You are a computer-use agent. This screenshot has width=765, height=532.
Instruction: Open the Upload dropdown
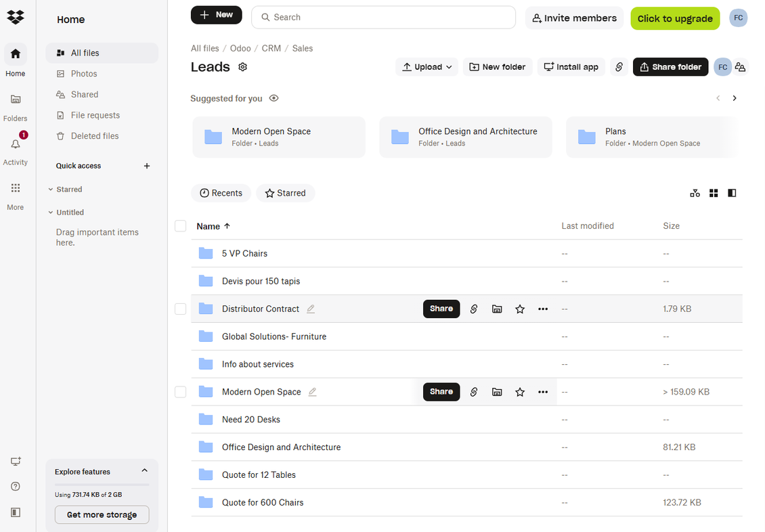point(427,67)
